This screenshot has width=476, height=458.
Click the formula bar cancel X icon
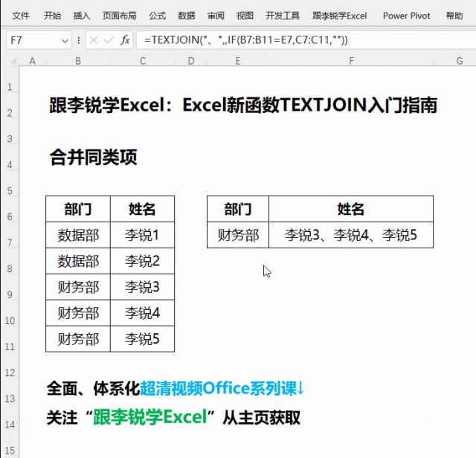(x=94, y=40)
